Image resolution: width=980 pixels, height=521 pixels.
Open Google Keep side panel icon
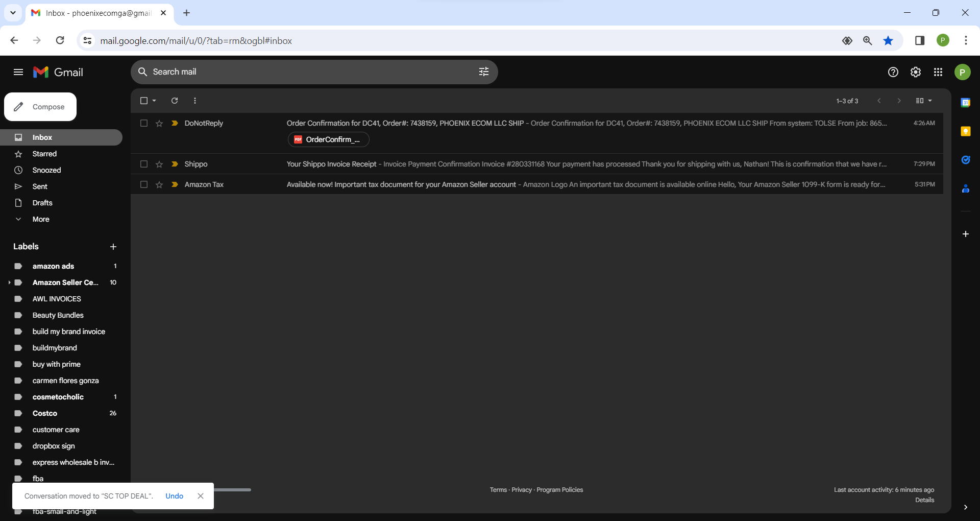pos(966,131)
